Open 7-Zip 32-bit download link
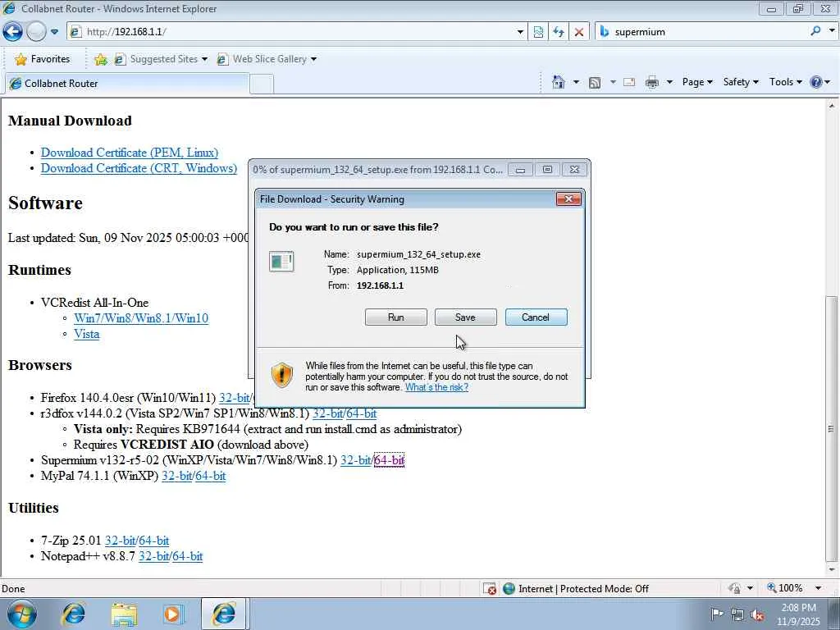 (x=120, y=541)
